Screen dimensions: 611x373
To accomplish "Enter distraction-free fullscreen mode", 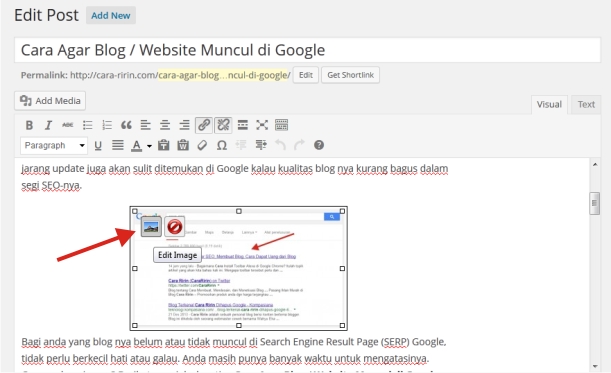I will tap(262, 125).
